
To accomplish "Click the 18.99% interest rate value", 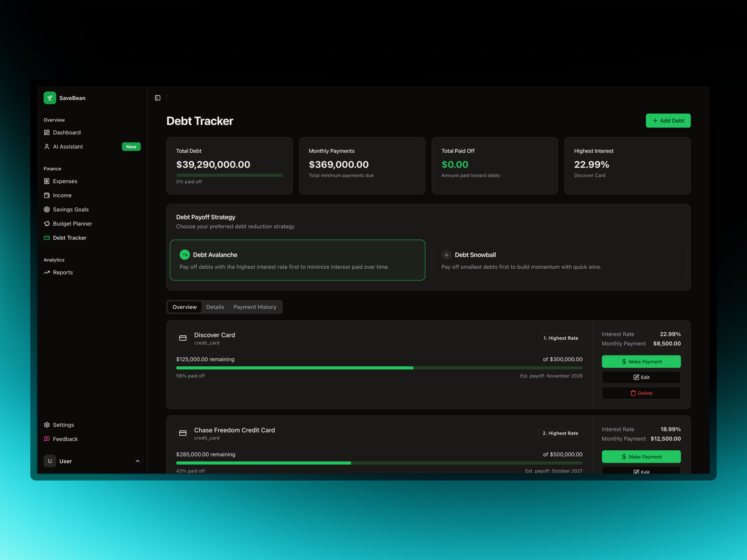I will (x=671, y=429).
